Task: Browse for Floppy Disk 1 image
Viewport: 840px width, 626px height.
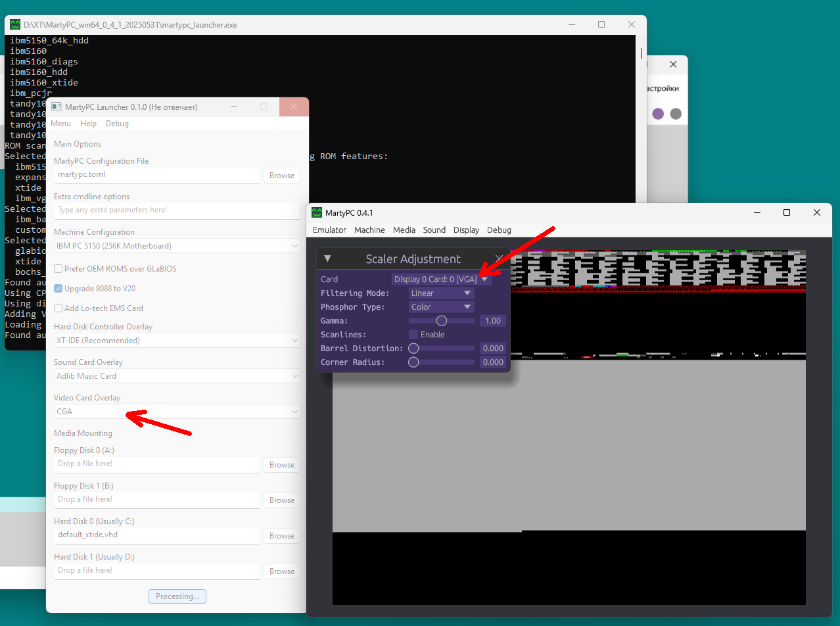Action: [282, 500]
